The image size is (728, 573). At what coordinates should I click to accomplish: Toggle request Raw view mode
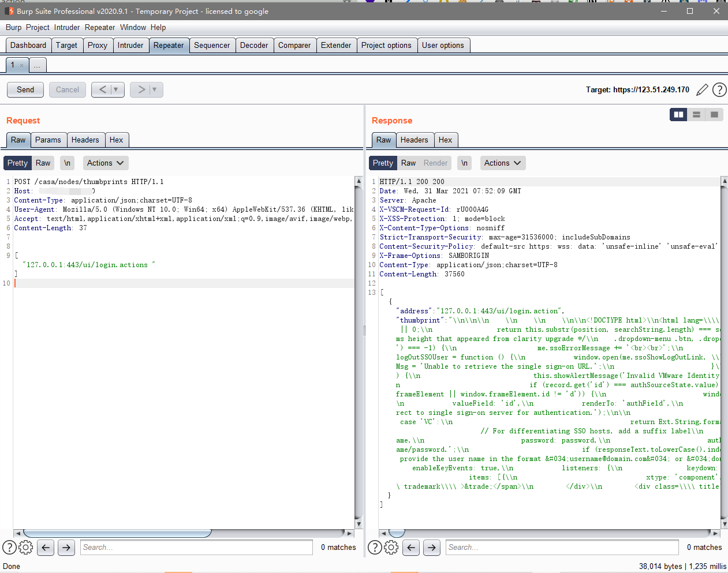tap(43, 163)
